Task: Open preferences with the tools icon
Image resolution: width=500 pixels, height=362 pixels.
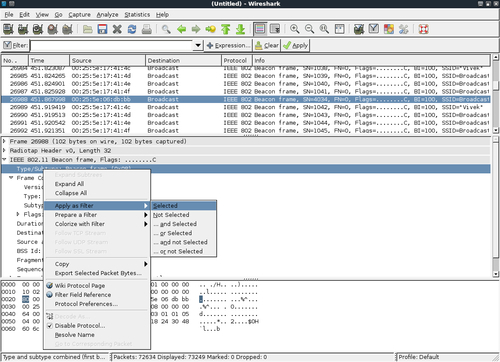Action: tap(403, 29)
